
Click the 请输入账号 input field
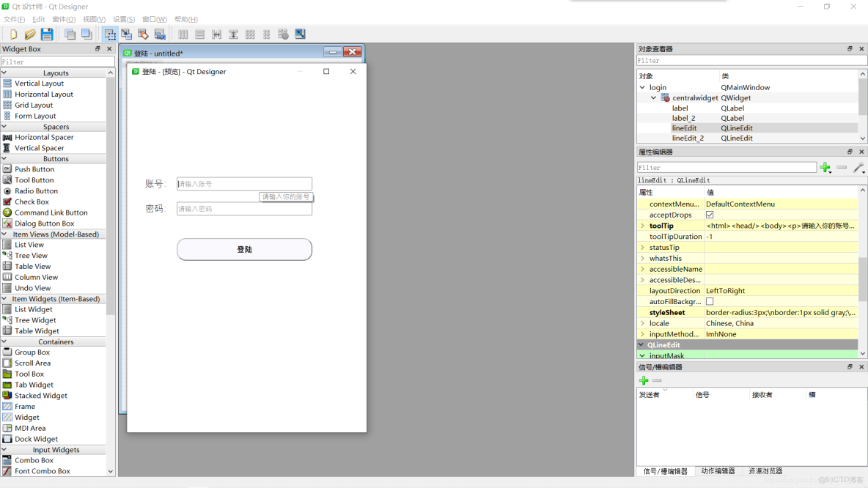[x=244, y=183]
